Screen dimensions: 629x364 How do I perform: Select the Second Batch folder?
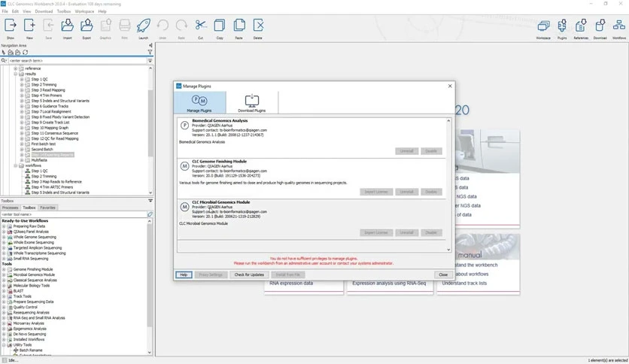point(41,149)
